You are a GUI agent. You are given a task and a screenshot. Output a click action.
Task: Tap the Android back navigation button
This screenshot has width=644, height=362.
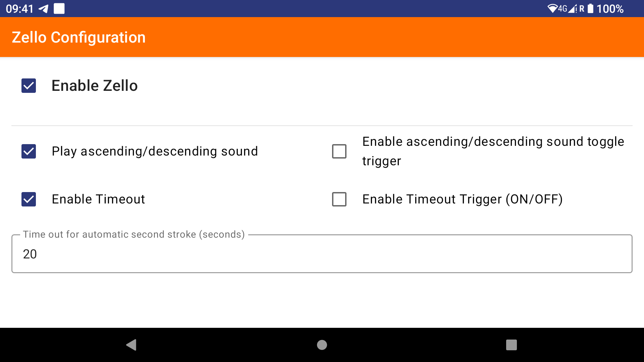click(x=131, y=345)
